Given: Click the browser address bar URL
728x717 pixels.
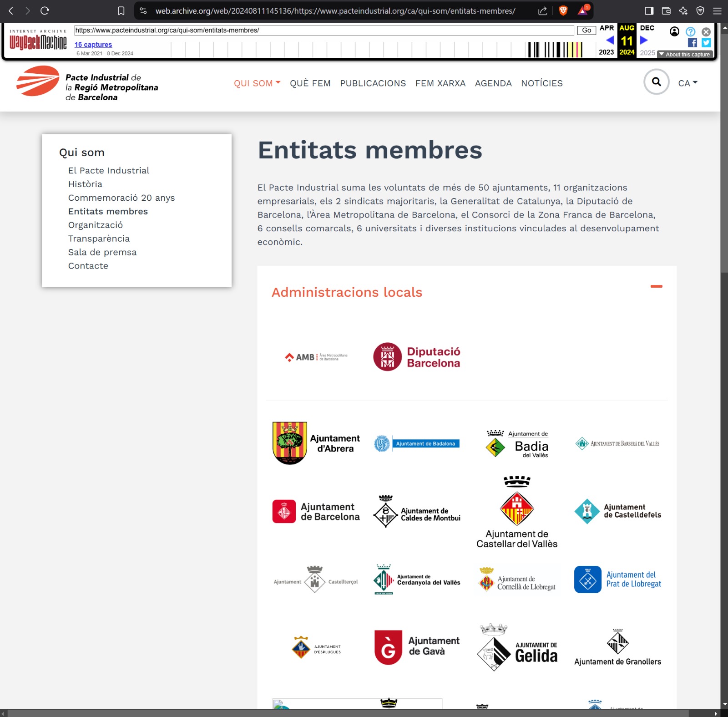Looking at the screenshot, I should pyautogui.click(x=335, y=11).
